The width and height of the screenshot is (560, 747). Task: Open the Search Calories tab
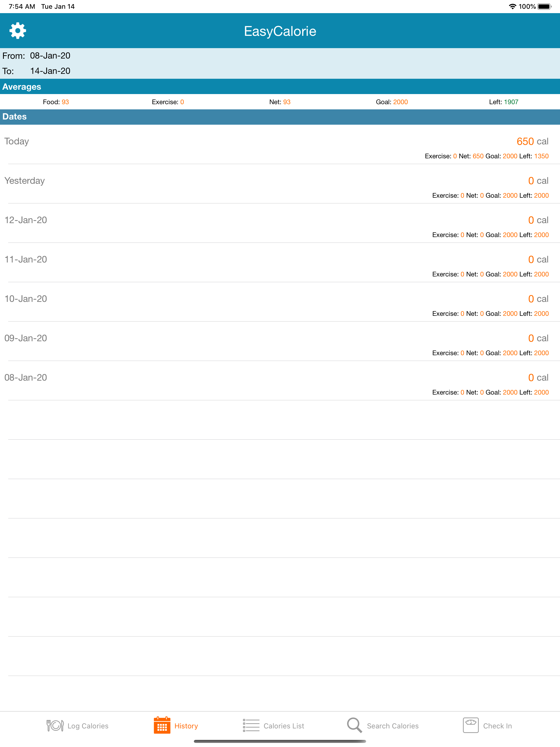pyautogui.click(x=383, y=725)
